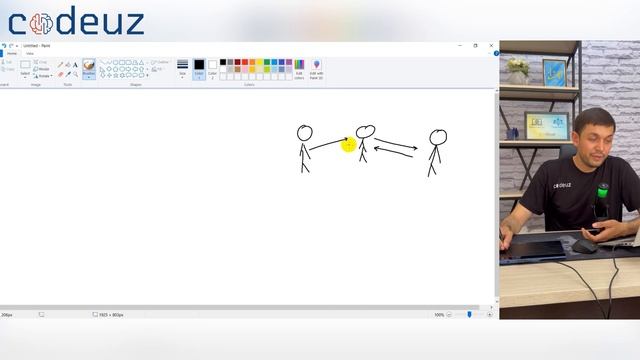640x360 pixels.
Task: Select the Color 1 foreground box
Action: [x=199, y=69]
